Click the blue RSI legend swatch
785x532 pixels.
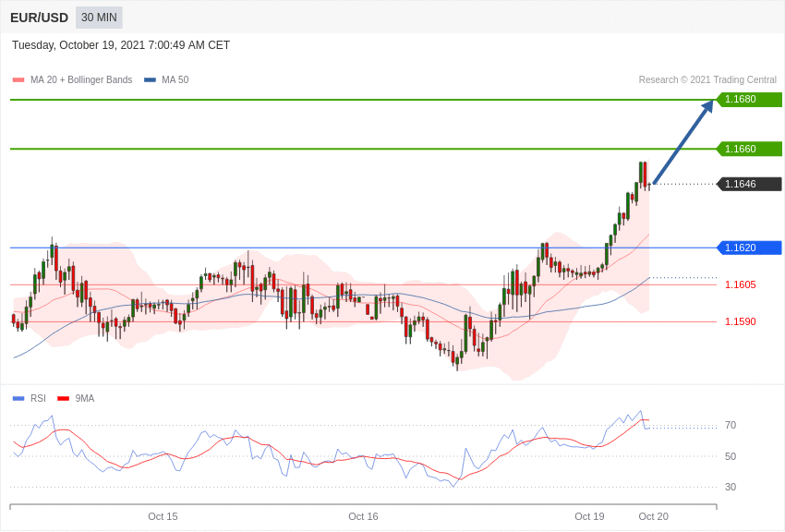click(x=18, y=398)
